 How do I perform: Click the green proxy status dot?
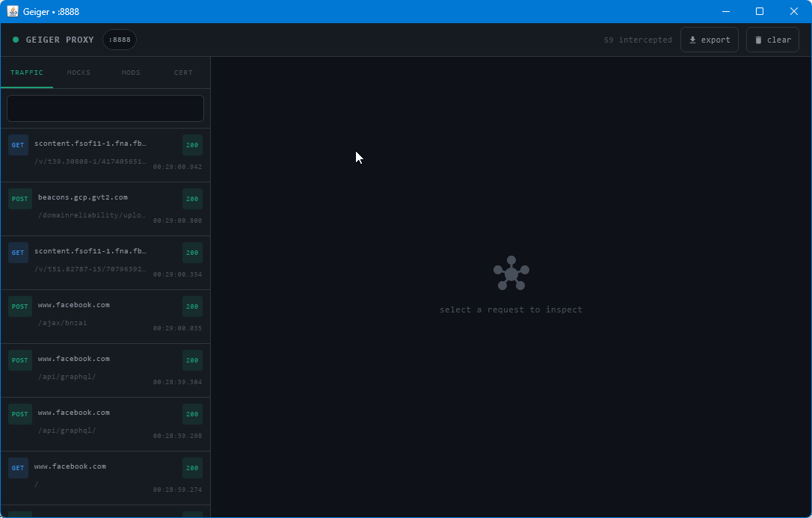(x=16, y=40)
